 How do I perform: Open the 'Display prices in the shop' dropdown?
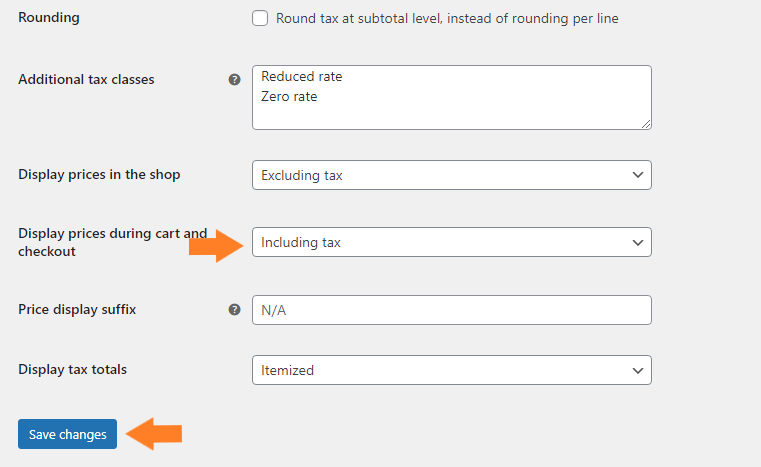(x=451, y=175)
